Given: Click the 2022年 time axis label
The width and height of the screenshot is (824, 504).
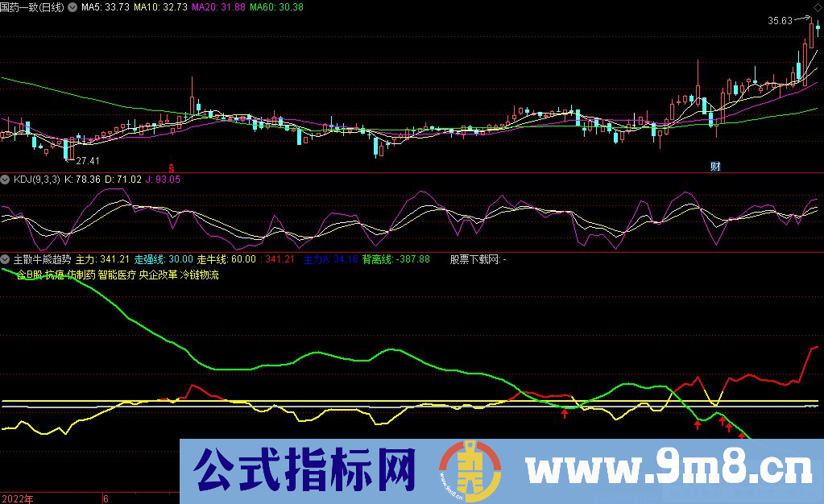Looking at the screenshot, I should (x=18, y=498).
